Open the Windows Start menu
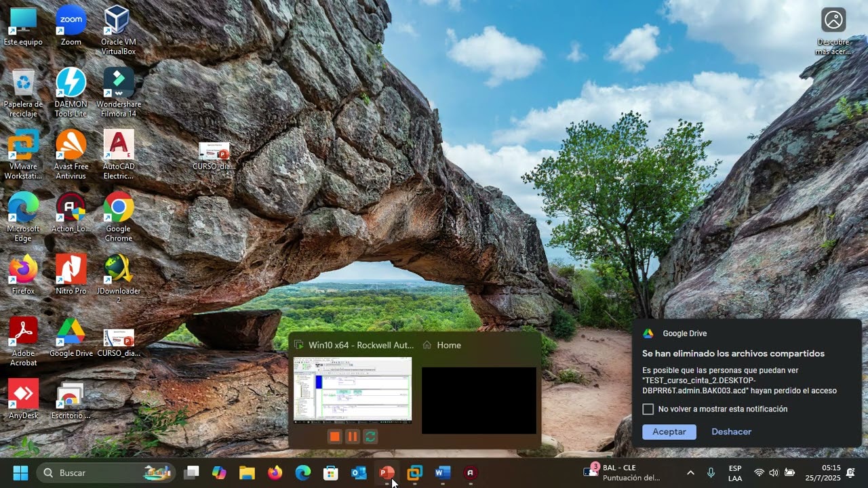Viewport: 868px width, 488px height. tap(20, 472)
